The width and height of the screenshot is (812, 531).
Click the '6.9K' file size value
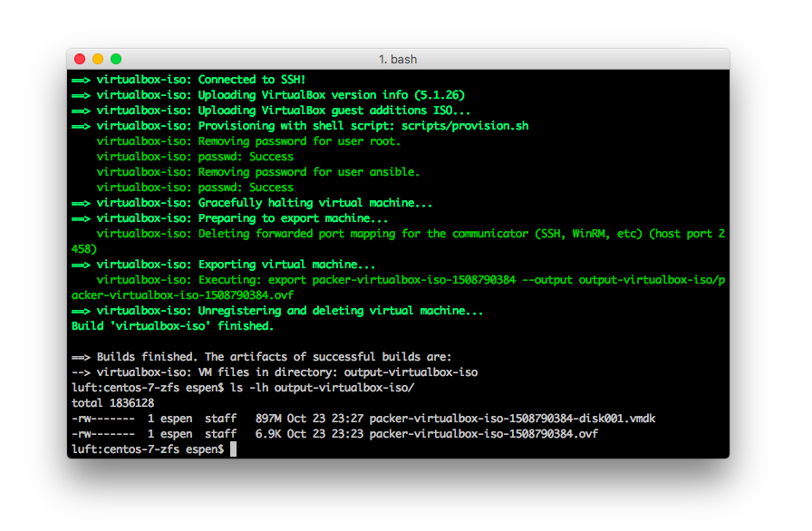click(x=268, y=434)
